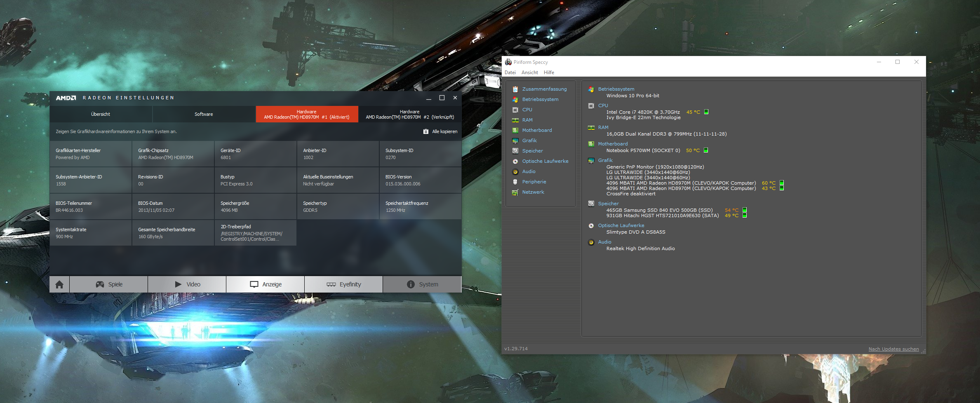Click the Audio speaker icon in Speccy's sidebar
Viewport: 980px width, 403px height.
point(515,171)
